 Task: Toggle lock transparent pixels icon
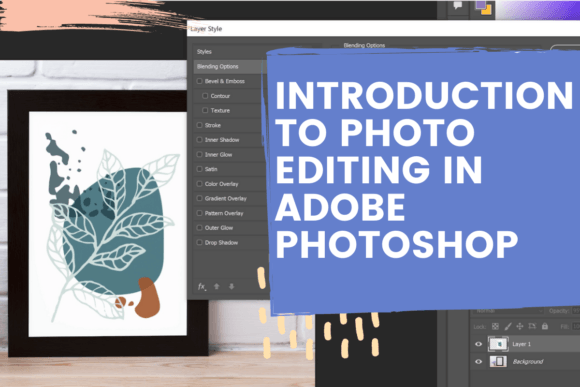click(x=495, y=326)
